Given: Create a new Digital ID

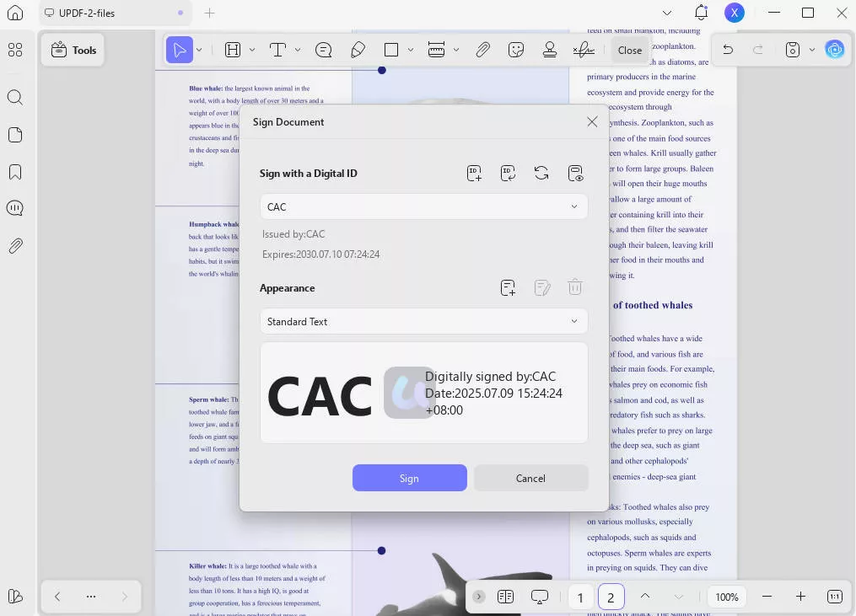Looking at the screenshot, I should (474, 174).
